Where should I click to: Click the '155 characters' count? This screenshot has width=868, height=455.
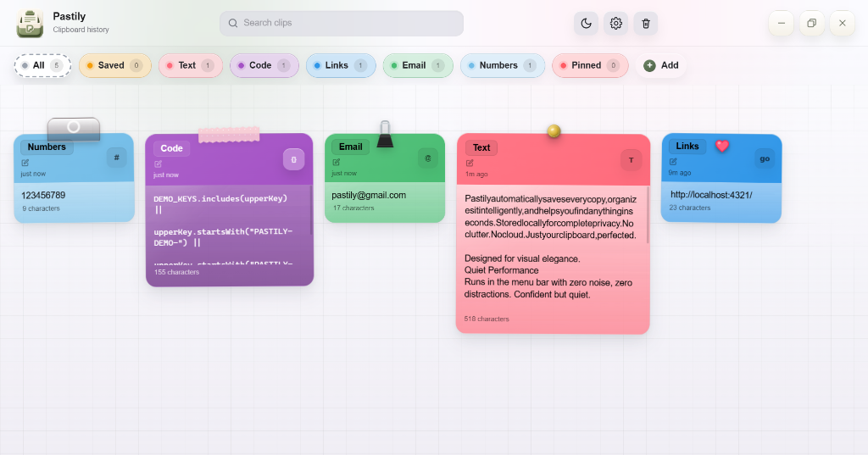(x=176, y=272)
